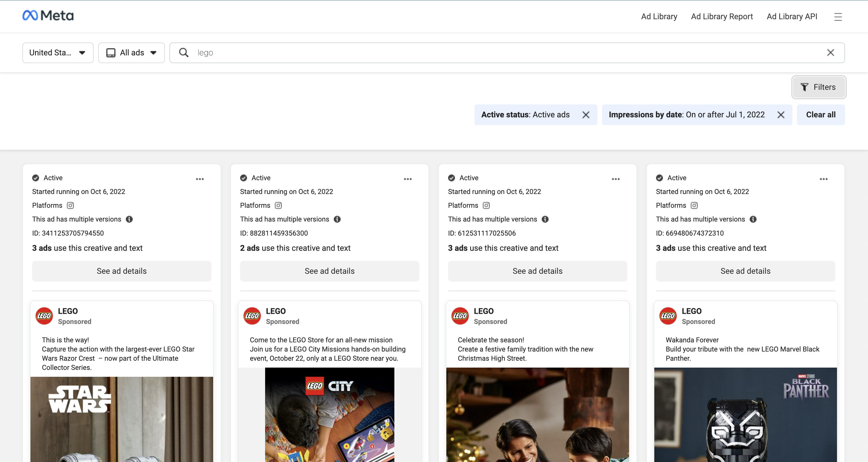
Task: See ad details for Star Wars ad
Action: click(122, 271)
